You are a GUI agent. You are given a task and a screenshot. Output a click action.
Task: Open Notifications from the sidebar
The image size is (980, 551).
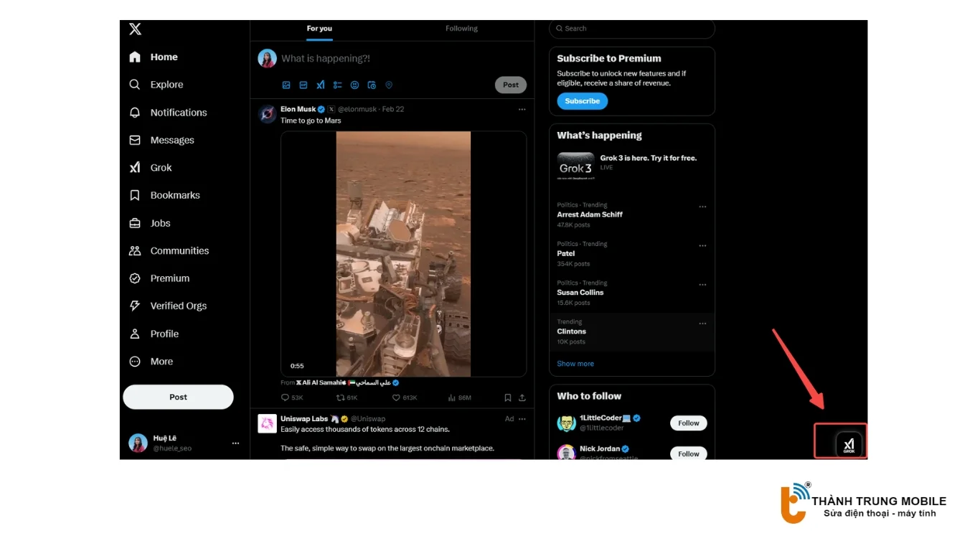coord(178,113)
